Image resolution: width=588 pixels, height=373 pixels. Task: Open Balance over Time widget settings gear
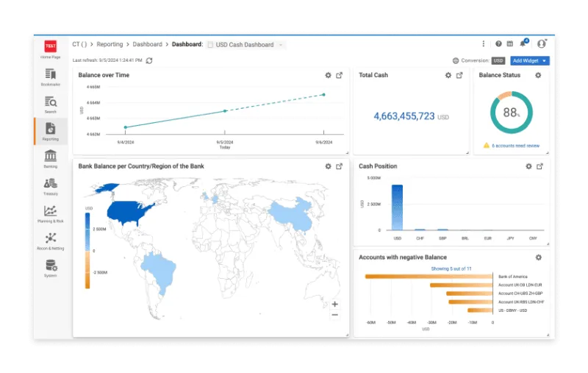(x=328, y=75)
